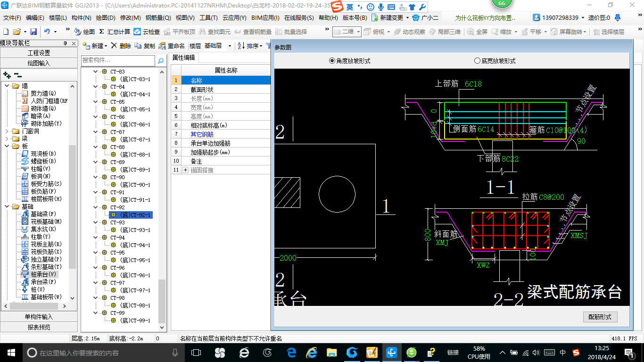Click Sogou input method S icon in tray
Image resolution: width=644 pixels, height=362 pixels.
coord(576,353)
